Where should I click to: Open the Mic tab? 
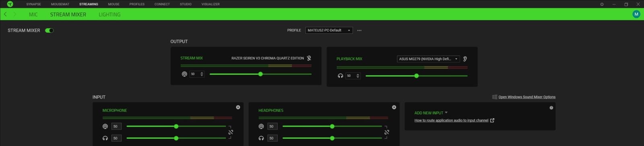point(33,14)
